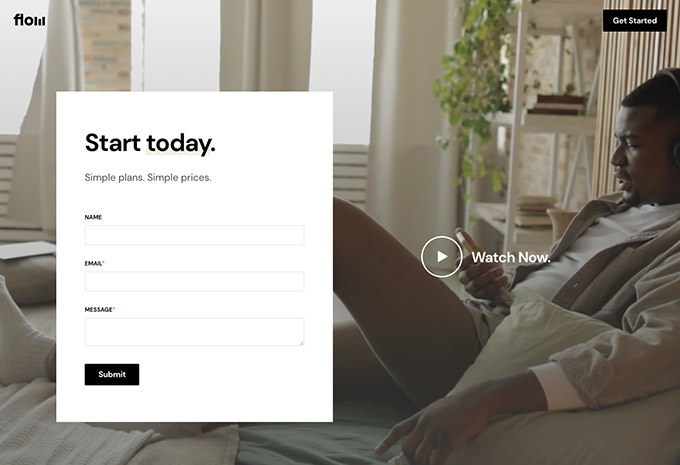Click the NAME field label

[93, 217]
